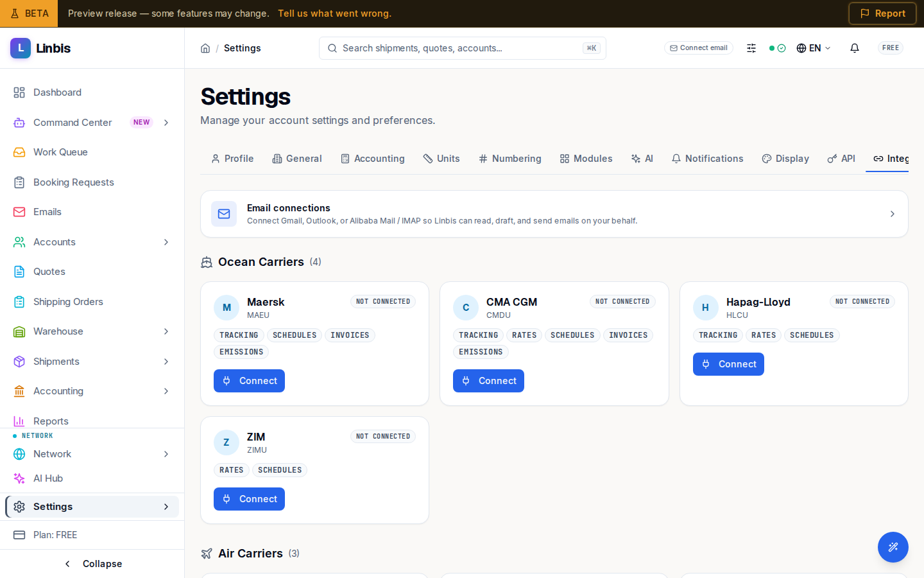The image size is (924, 578).
Task: Open the sliders preferences icon in header
Action: point(751,48)
